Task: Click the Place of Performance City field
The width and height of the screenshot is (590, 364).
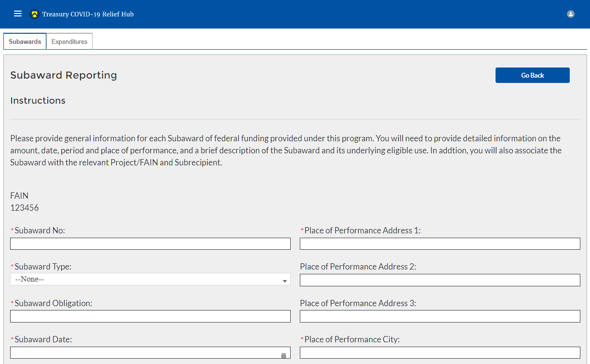Action: tap(440, 353)
